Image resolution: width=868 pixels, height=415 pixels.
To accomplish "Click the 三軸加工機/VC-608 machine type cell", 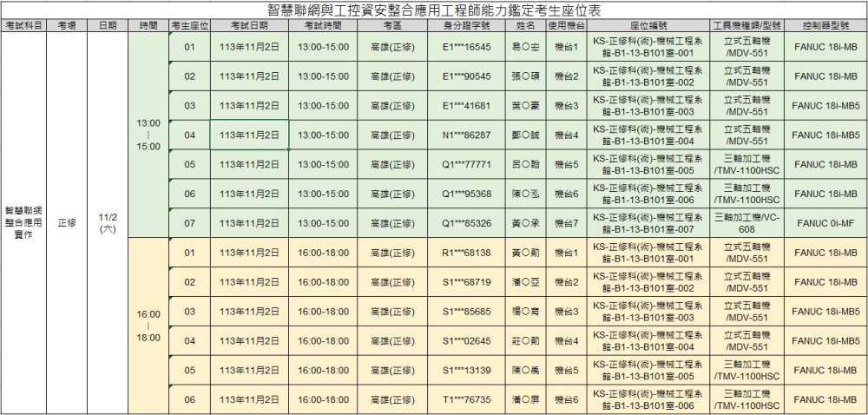I will point(746,223).
